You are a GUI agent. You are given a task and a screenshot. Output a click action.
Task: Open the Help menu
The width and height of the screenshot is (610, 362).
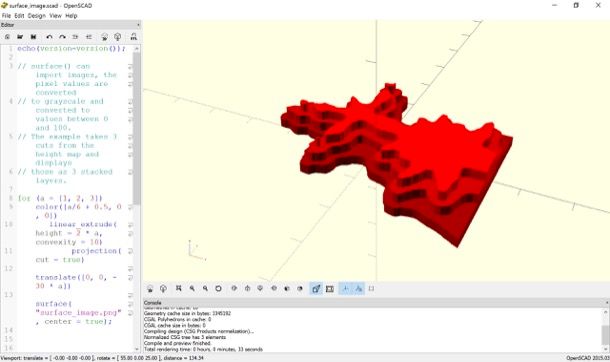[71, 16]
